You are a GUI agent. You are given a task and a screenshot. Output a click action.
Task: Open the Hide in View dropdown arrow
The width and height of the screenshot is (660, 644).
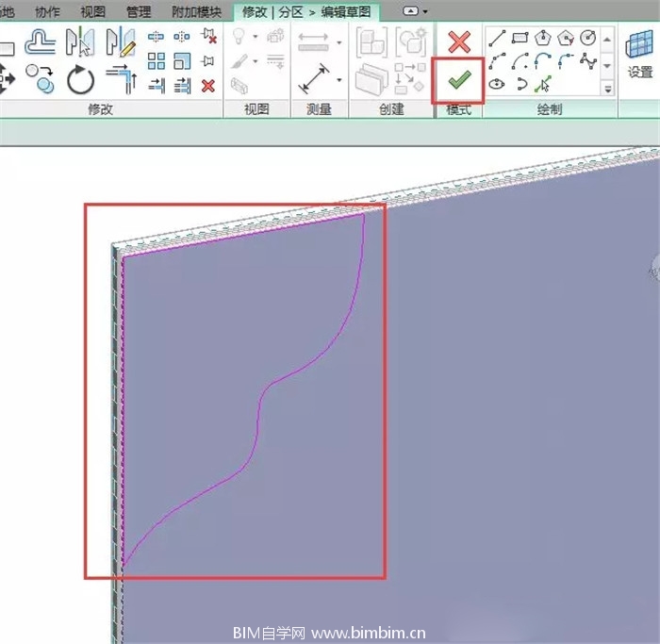[x=256, y=37]
